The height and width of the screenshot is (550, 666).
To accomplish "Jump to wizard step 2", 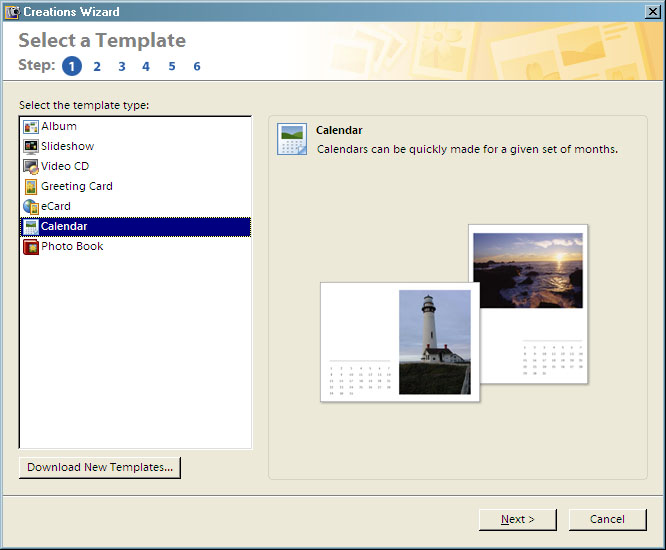I will (97, 67).
